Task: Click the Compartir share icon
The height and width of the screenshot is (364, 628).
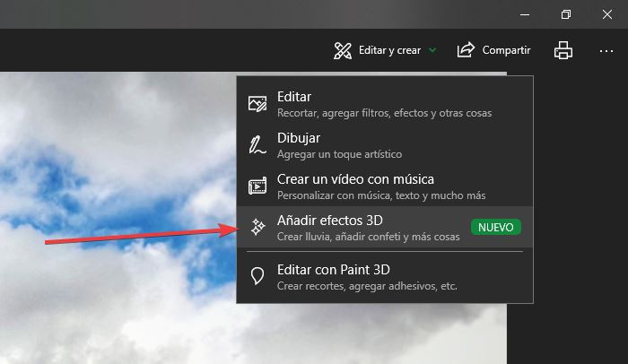Action: pos(466,50)
